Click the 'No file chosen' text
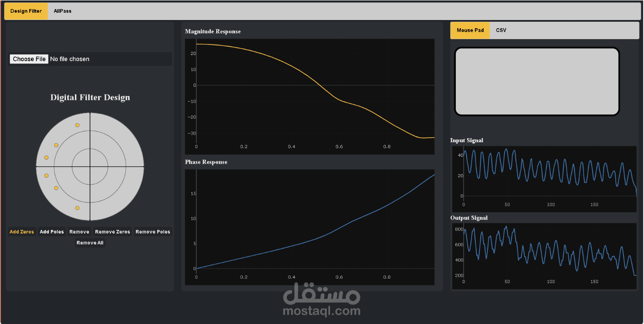The height and width of the screenshot is (324, 644). (70, 59)
